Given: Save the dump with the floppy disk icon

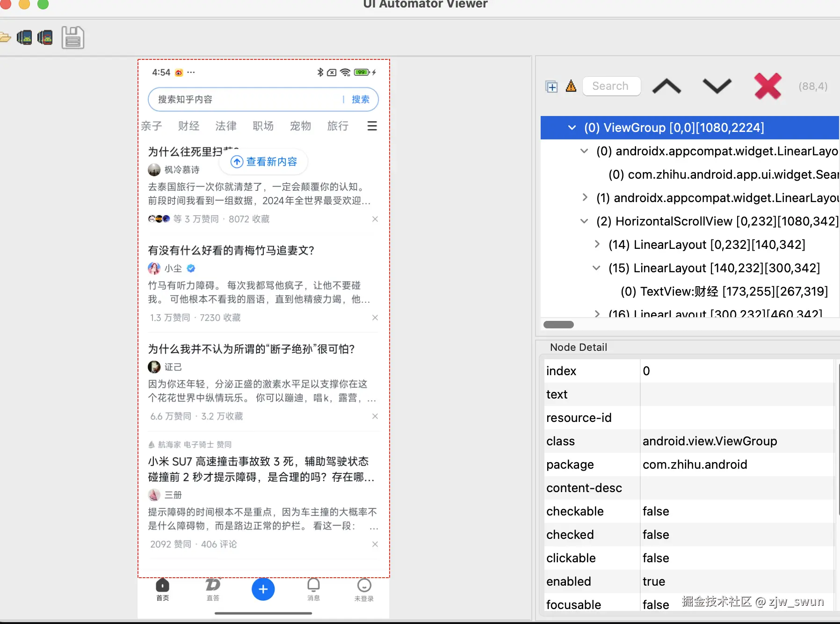Looking at the screenshot, I should click(73, 37).
